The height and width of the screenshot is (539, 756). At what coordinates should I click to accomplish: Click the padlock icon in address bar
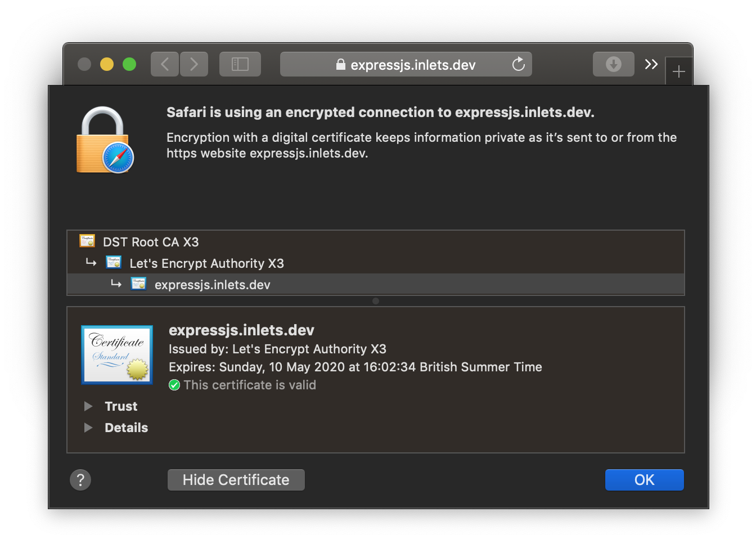(340, 65)
